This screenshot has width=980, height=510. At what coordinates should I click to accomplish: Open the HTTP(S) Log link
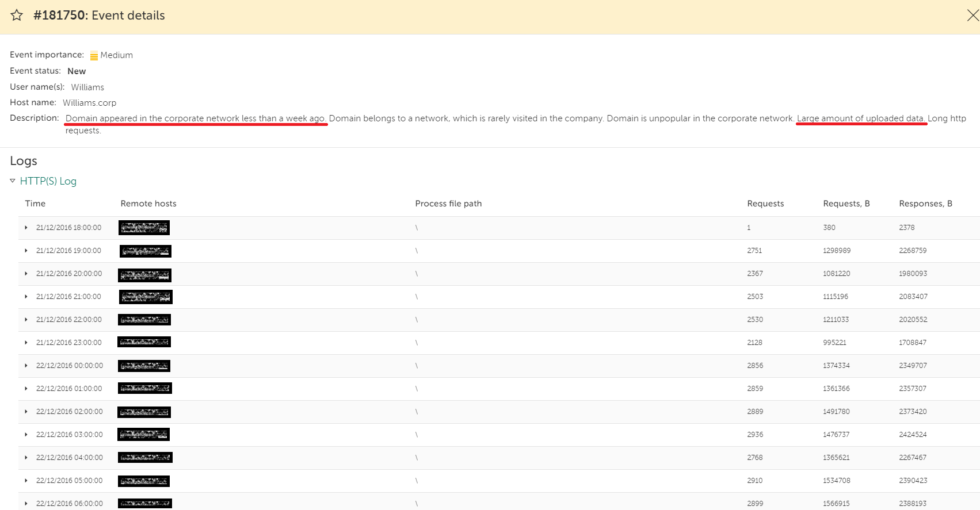[48, 181]
